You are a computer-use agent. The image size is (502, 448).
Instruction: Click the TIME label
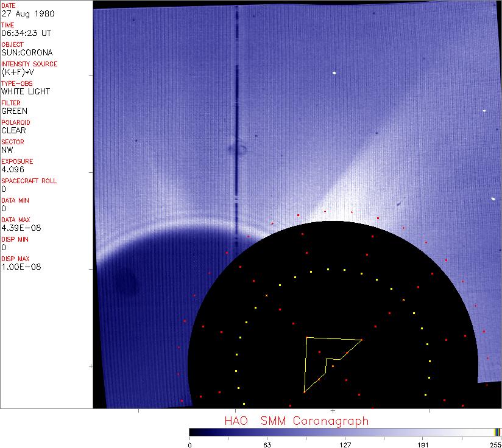(8, 26)
